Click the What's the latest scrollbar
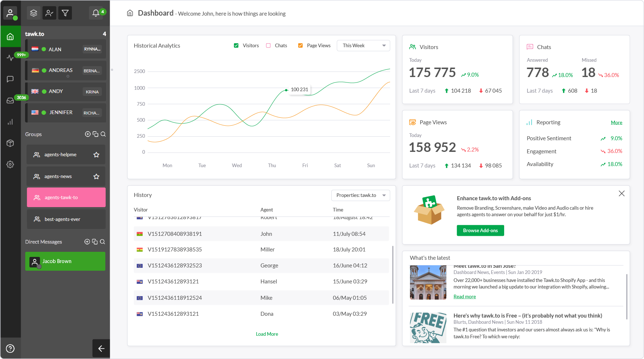Viewport: 644px width, 359px height. (627, 296)
